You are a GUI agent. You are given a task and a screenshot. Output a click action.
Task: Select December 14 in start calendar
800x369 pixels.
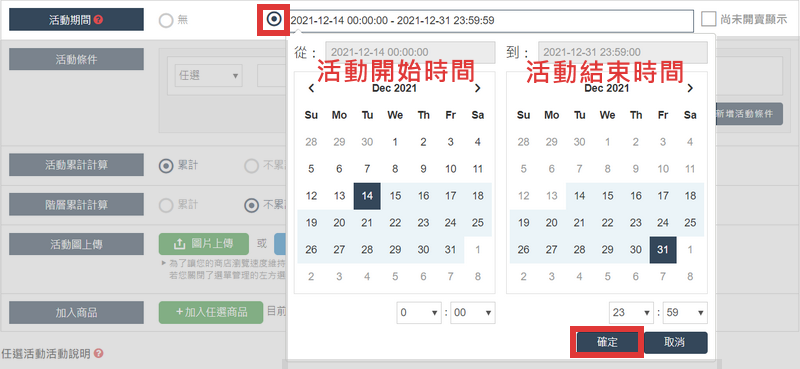click(367, 196)
